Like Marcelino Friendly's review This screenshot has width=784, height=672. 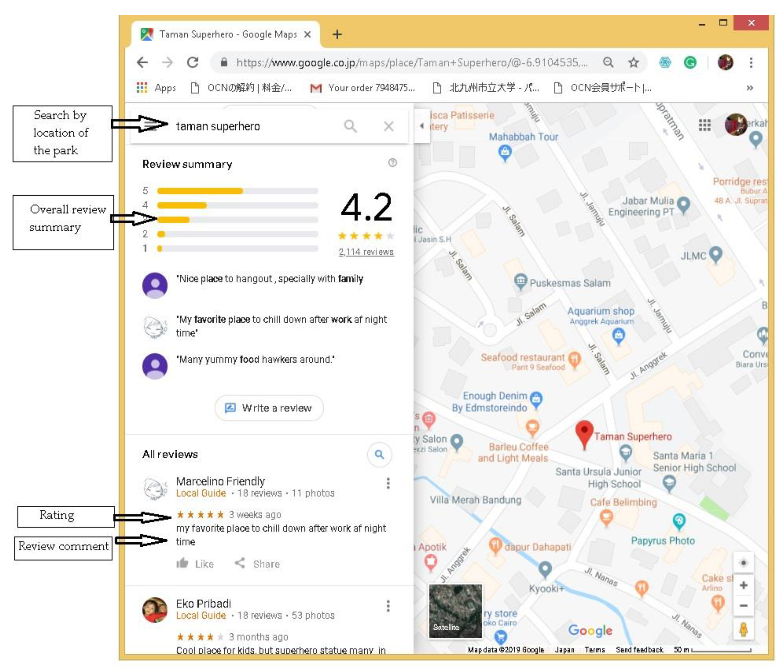tap(195, 564)
